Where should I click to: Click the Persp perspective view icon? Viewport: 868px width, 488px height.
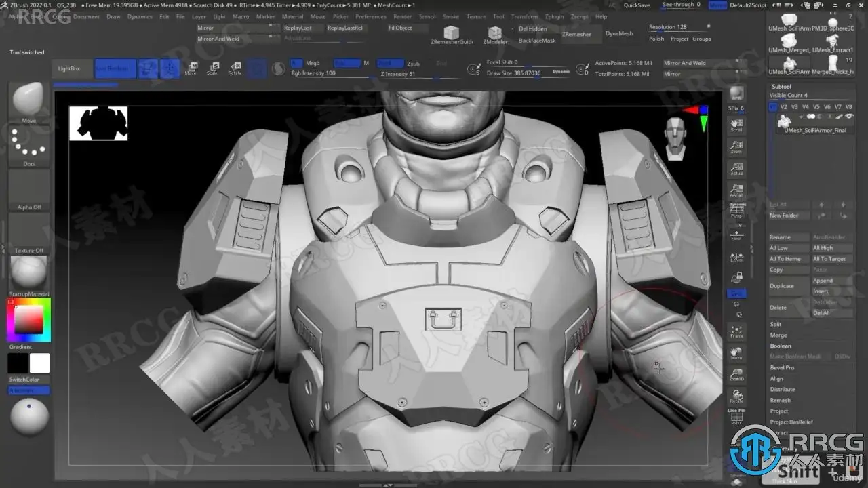pyautogui.click(x=736, y=211)
